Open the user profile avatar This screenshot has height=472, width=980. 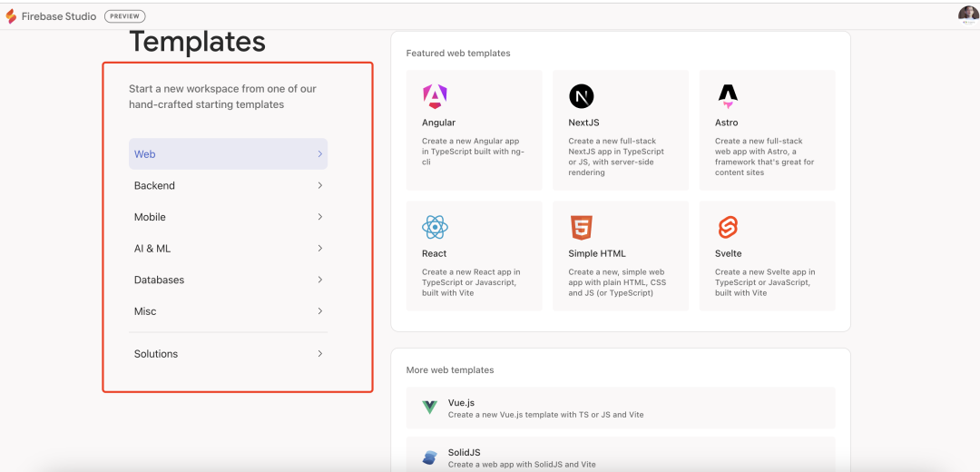tap(968, 15)
